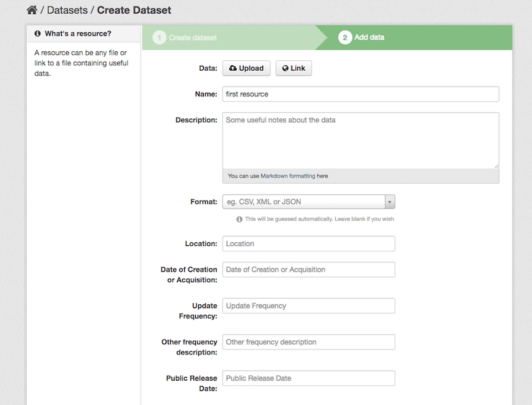The image size is (532, 405).
Task: Expand the Format combo box options
Action: point(389,201)
